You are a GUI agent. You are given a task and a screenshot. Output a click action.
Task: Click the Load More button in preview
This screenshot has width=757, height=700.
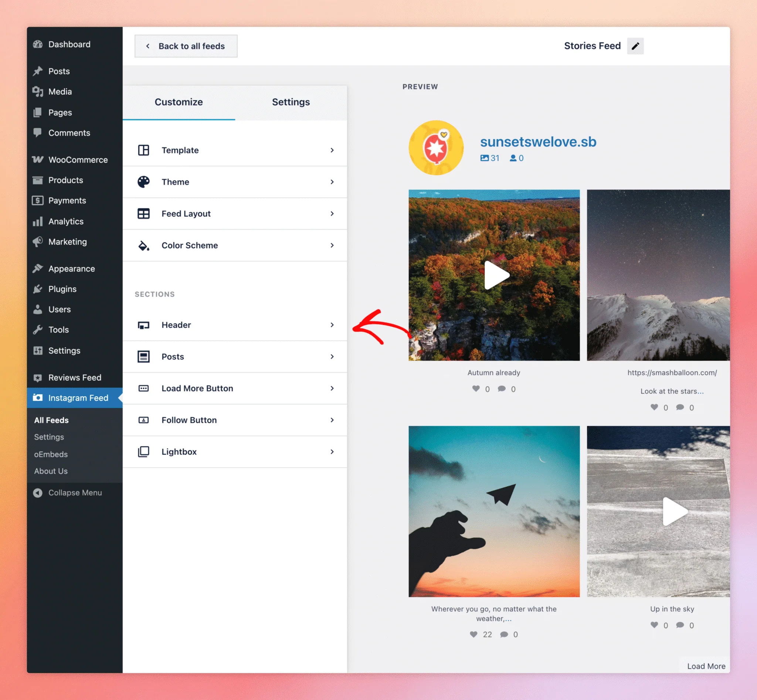(706, 666)
